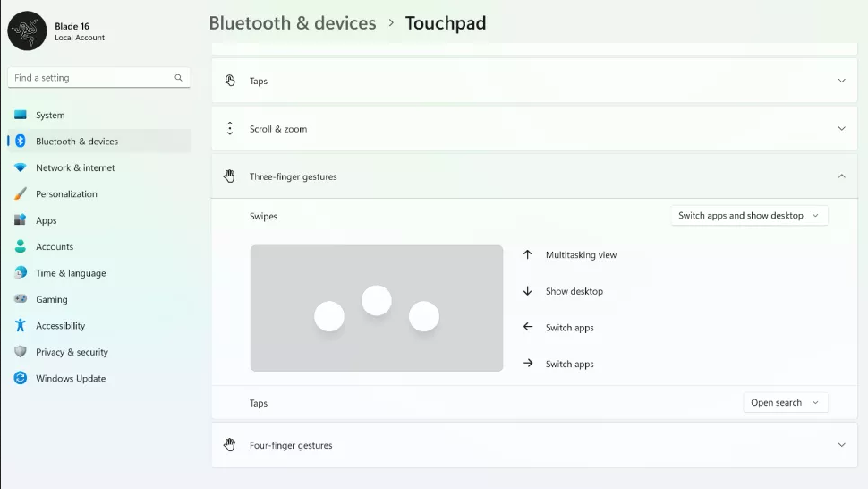Expand the Scroll & zoom section
Image resolution: width=868 pixels, height=489 pixels.
pyautogui.click(x=841, y=129)
